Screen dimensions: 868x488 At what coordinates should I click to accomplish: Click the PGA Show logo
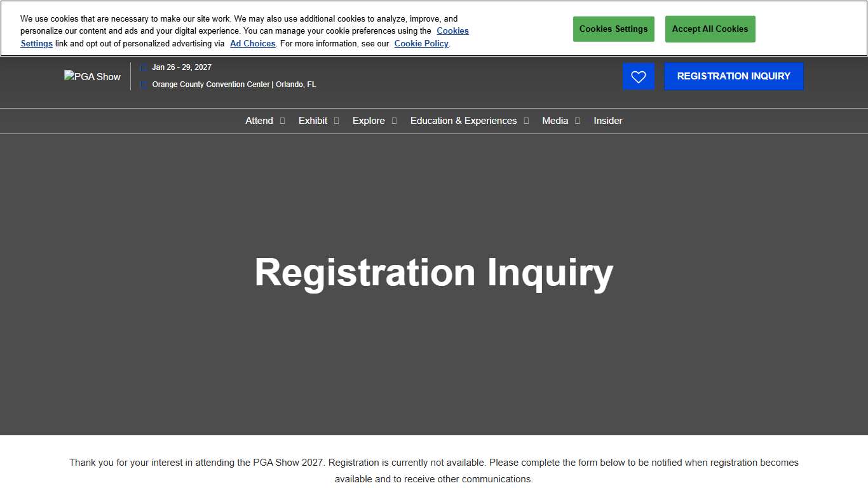tap(92, 76)
